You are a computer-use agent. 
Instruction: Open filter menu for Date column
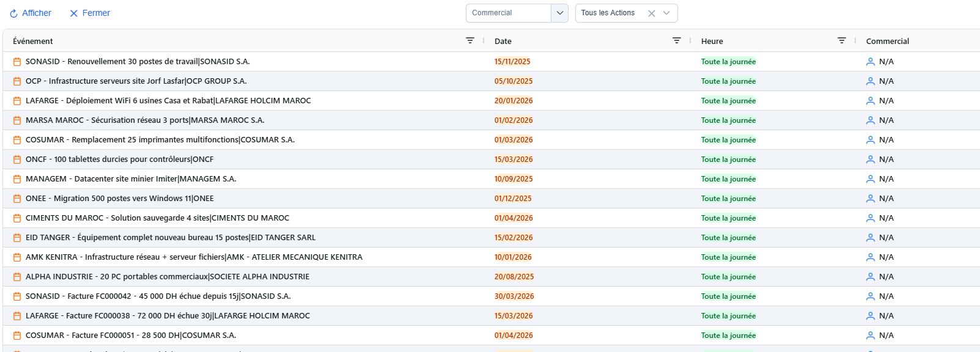(x=677, y=40)
